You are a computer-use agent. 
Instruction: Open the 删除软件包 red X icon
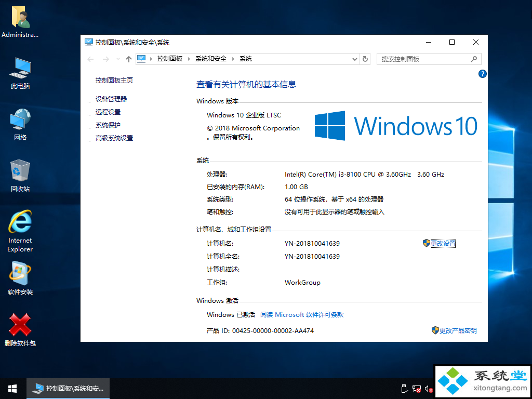click(x=20, y=330)
